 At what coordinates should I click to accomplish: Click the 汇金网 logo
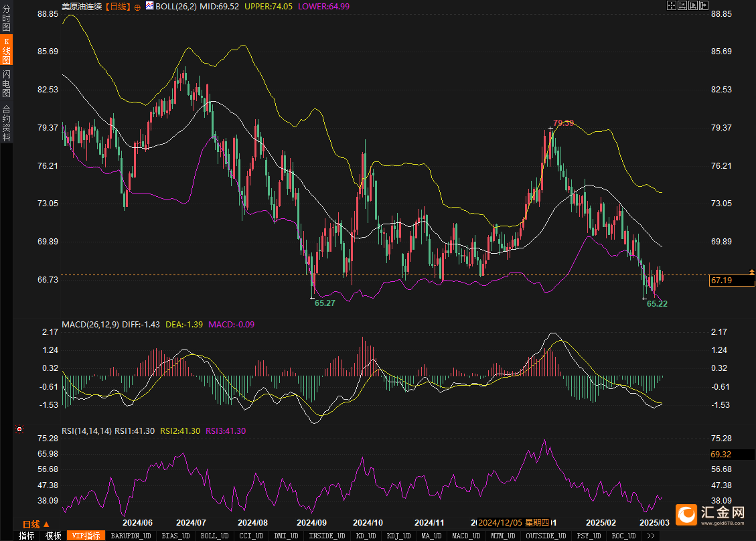coord(710,514)
